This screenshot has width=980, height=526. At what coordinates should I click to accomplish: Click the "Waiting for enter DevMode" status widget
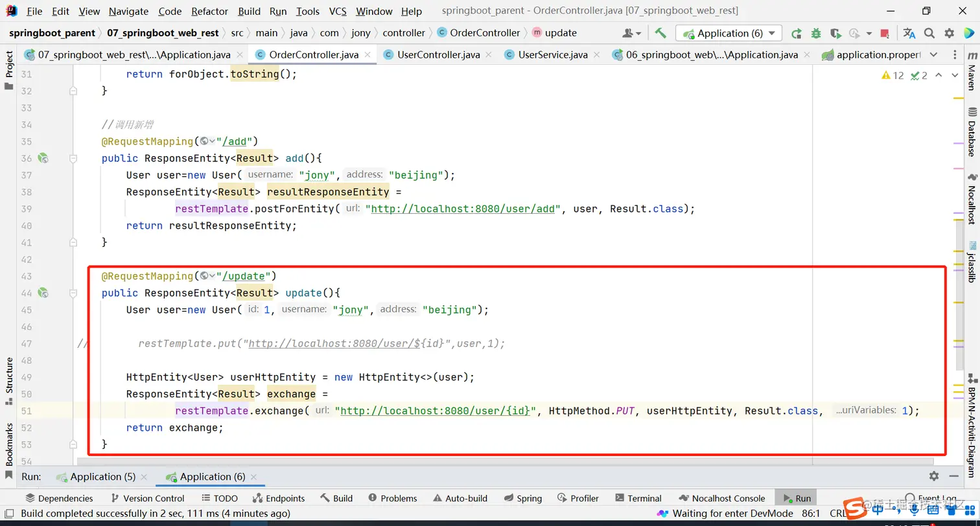(725, 514)
